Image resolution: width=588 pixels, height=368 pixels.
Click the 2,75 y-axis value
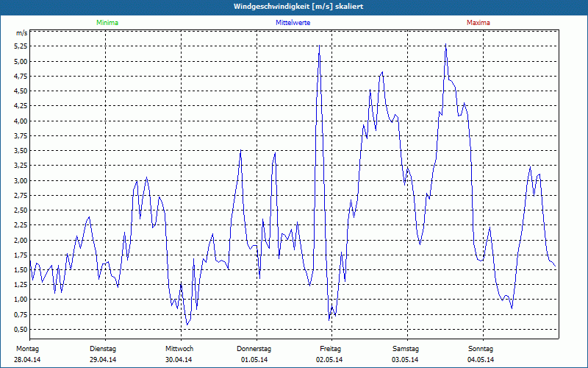(x=22, y=195)
